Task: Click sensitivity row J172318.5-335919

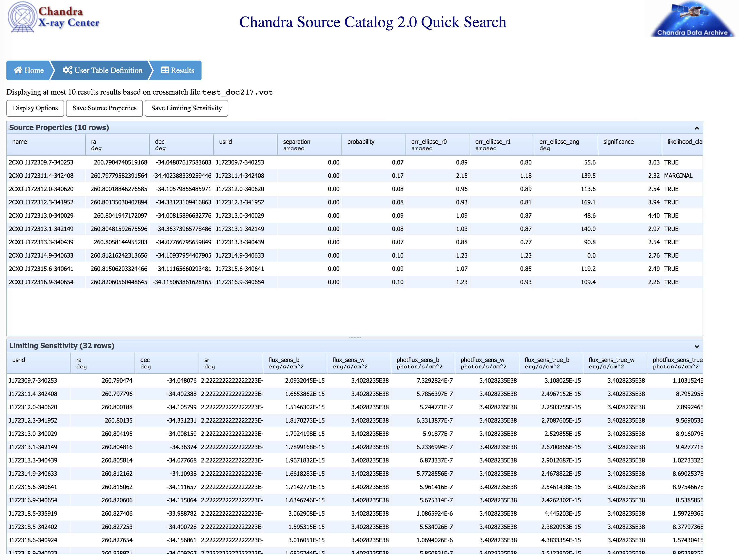Action: point(355,514)
